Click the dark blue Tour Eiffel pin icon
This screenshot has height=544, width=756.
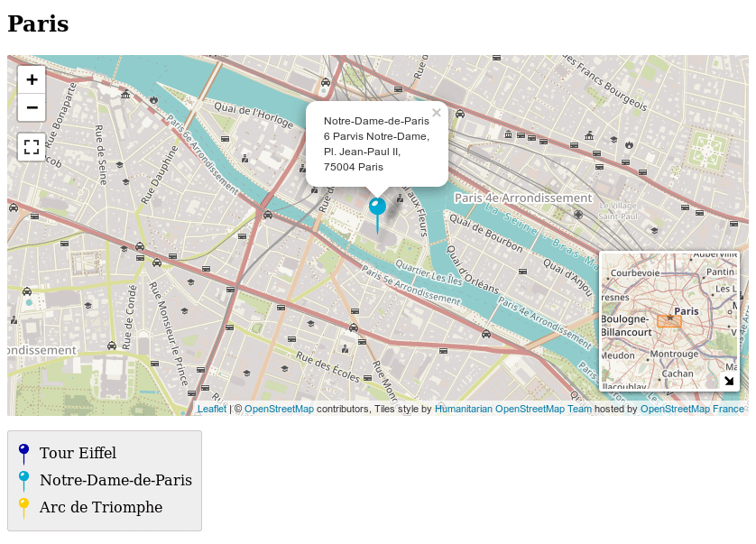[x=24, y=451]
